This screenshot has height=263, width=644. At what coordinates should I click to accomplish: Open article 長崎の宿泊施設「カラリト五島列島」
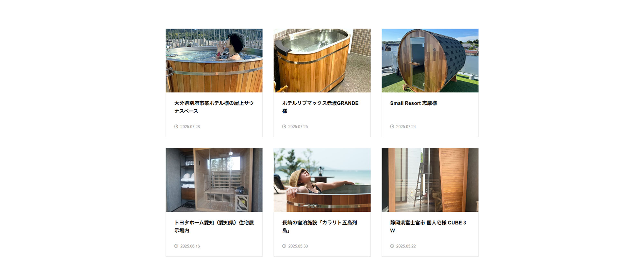(320, 226)
